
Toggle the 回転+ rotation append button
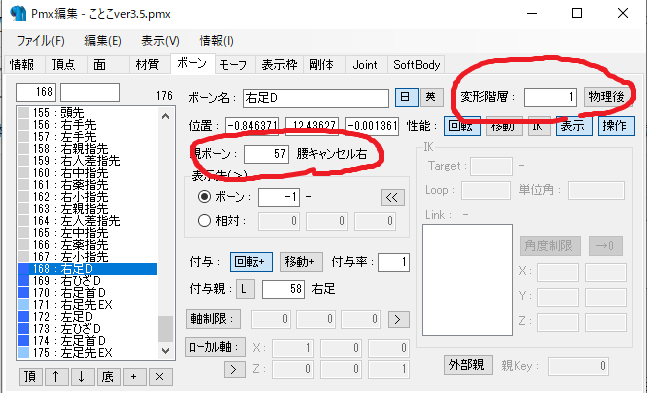pyautogui.click(x=251, y=262)
